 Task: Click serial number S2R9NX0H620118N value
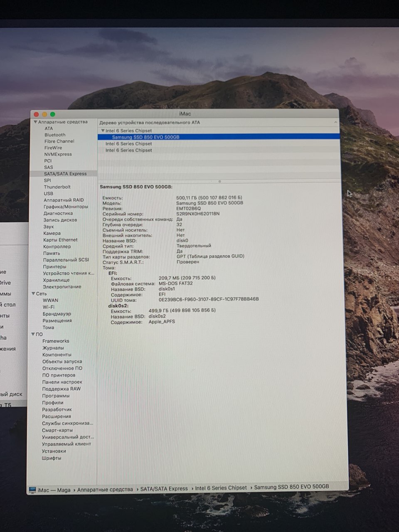198,214
